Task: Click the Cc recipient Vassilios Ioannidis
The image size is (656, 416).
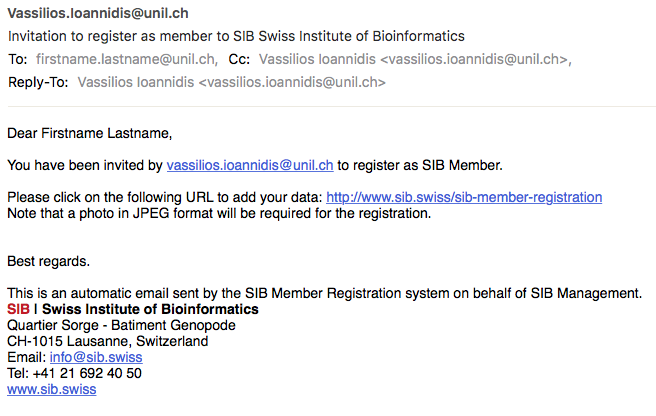Action: point(415,59)
